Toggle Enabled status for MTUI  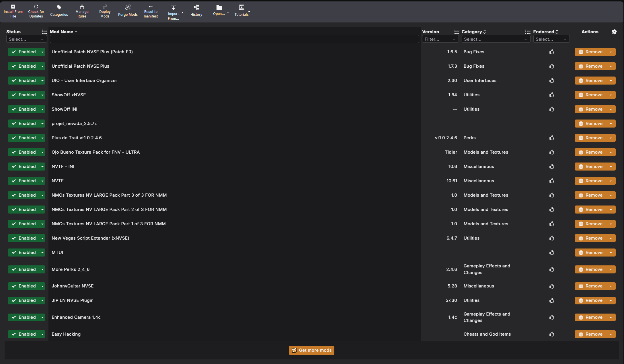coord(24,253)
